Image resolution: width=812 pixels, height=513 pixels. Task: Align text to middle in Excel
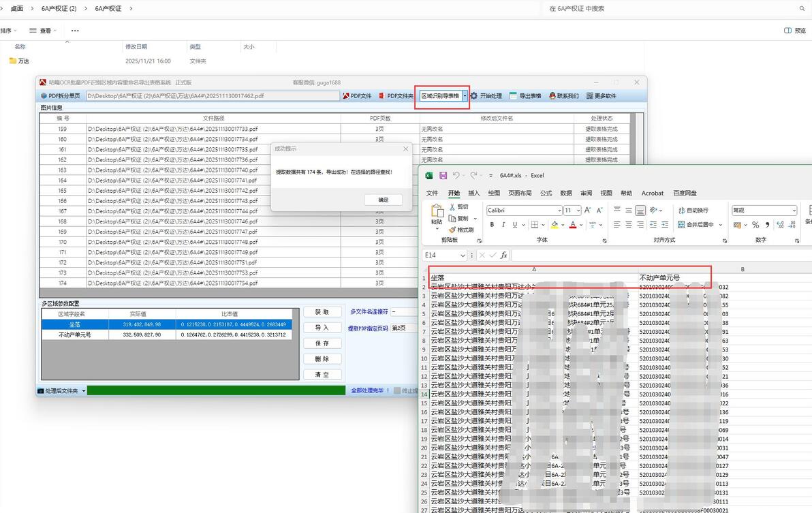[628, 210]
